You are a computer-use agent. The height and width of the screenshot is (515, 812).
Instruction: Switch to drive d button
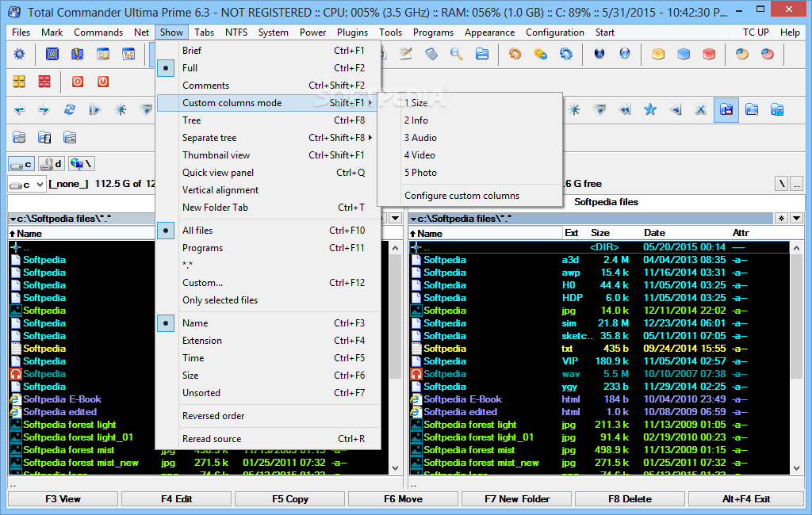(x=52, y=164)
